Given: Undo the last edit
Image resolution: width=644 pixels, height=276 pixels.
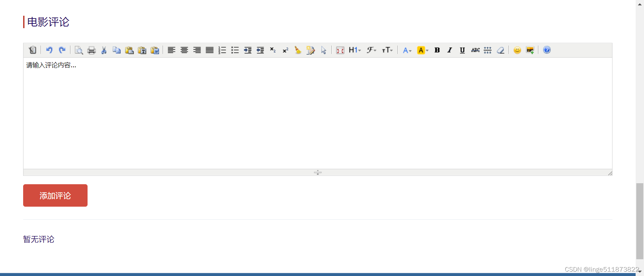Looking at the screenshot, I should (49, 50).
